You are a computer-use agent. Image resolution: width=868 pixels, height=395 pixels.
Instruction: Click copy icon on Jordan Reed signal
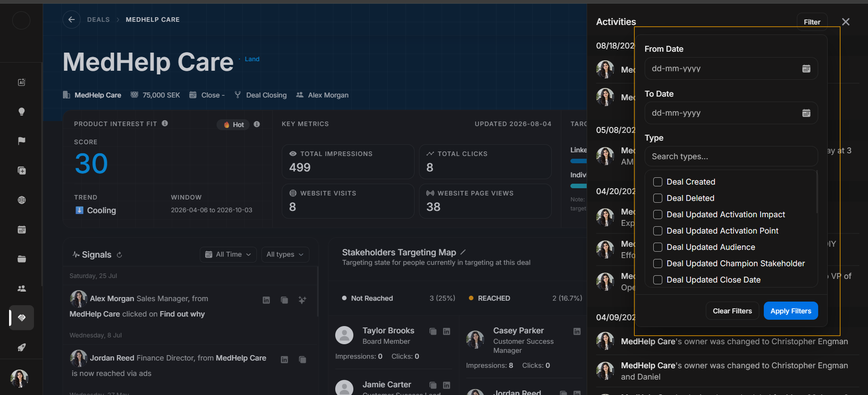[x=302, y=360]
